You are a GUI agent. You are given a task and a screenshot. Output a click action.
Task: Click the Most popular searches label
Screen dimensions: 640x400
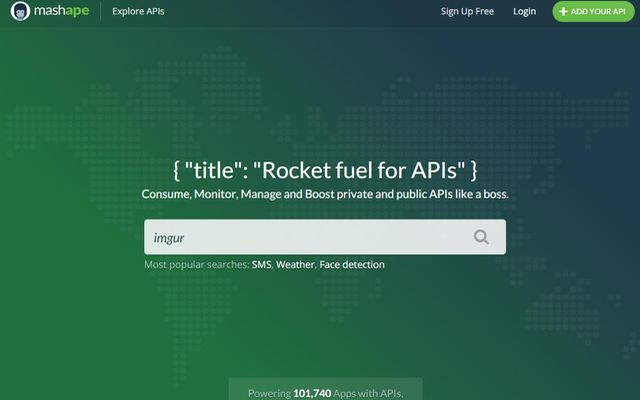197,264
